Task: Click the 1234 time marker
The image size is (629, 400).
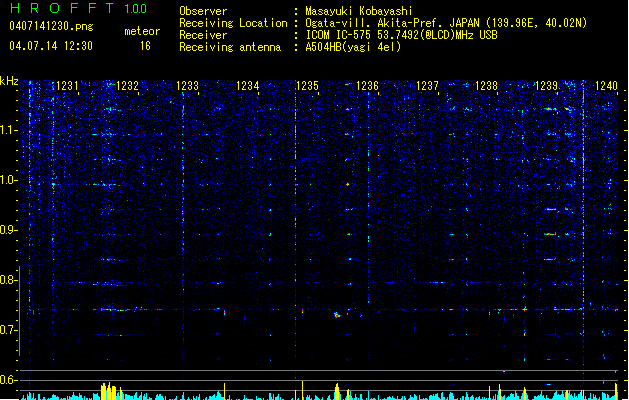Action: 248,86
